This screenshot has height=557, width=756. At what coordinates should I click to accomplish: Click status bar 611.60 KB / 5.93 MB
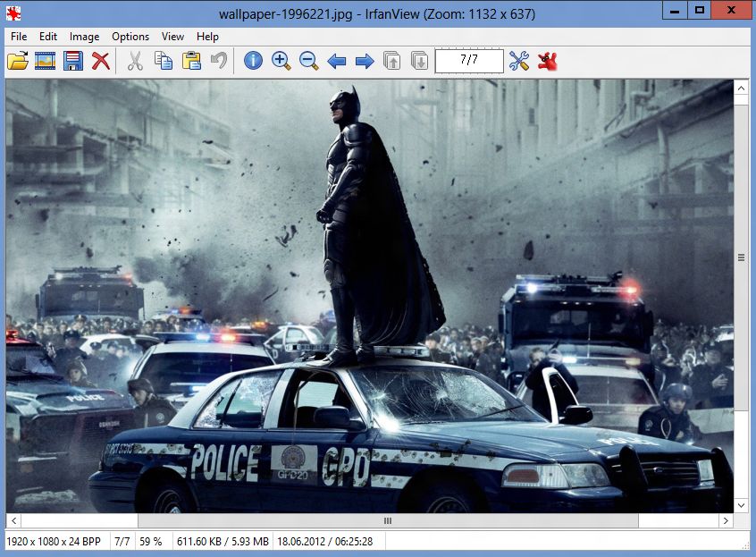coord(223,542)
